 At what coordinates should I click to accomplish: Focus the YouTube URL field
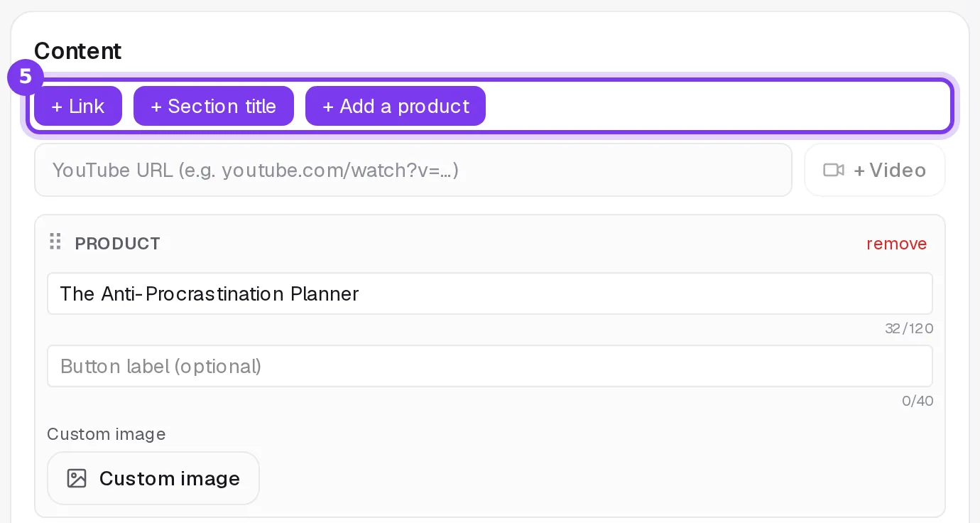413,170
